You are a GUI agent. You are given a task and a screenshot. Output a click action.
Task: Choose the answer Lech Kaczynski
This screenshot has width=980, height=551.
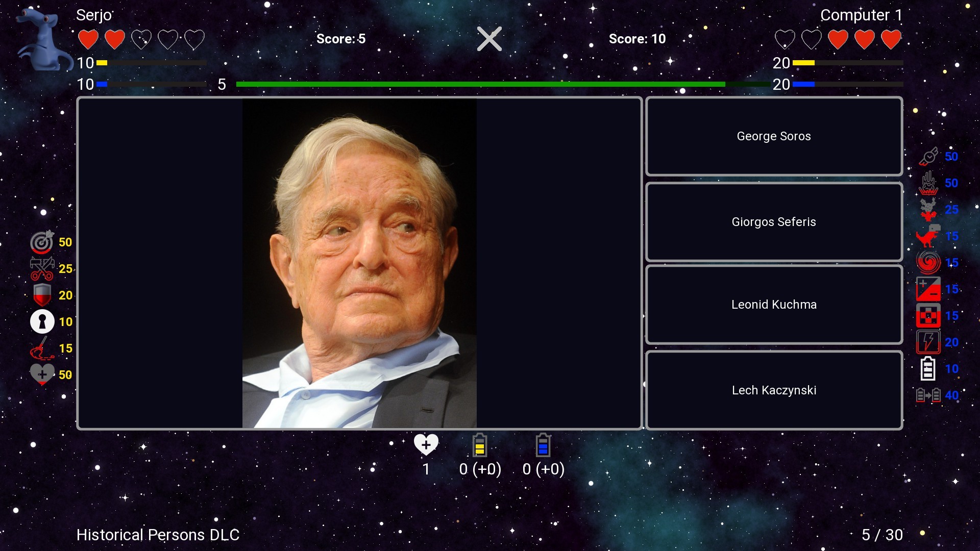tap(774, 390)
